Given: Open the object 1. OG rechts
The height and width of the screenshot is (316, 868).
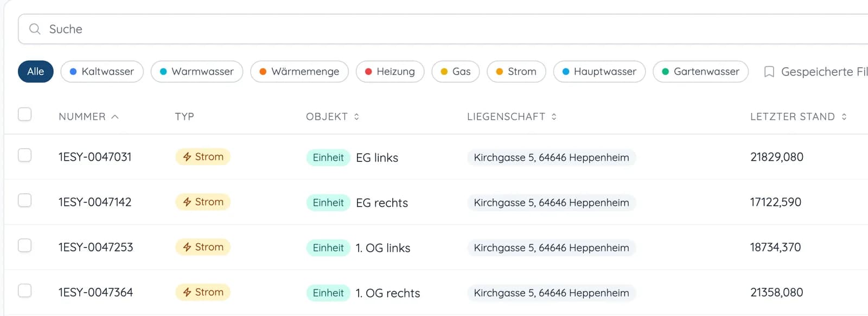Looking at the screenshot, I should tap(388, 293).
